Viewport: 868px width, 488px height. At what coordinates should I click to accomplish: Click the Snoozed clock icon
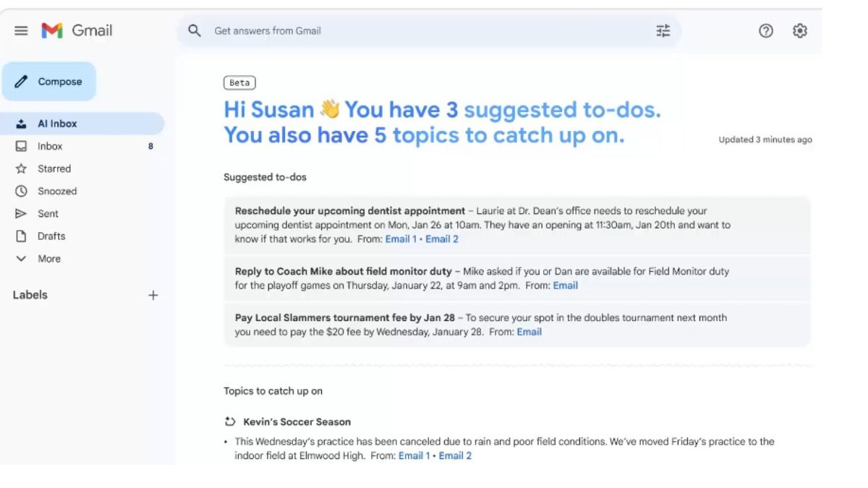pyautogui.click(x=21, y=191)
